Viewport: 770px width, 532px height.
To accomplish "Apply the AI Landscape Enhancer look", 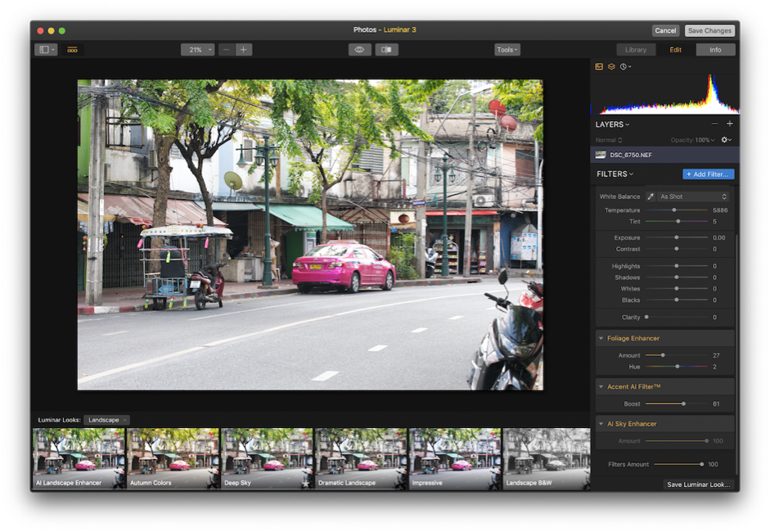I will click(79, 459).
